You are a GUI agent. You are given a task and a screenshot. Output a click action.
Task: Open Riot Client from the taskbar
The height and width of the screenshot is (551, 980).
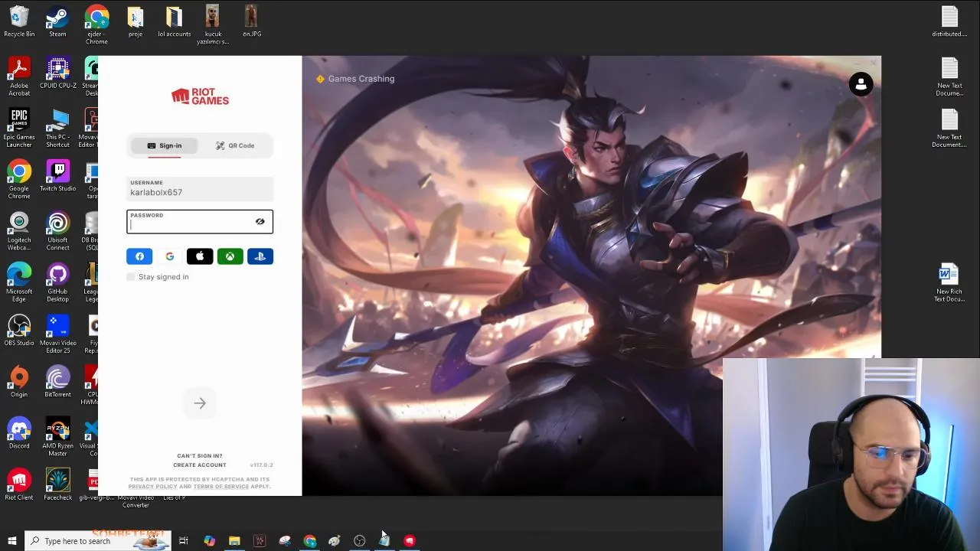coord(410,541)
